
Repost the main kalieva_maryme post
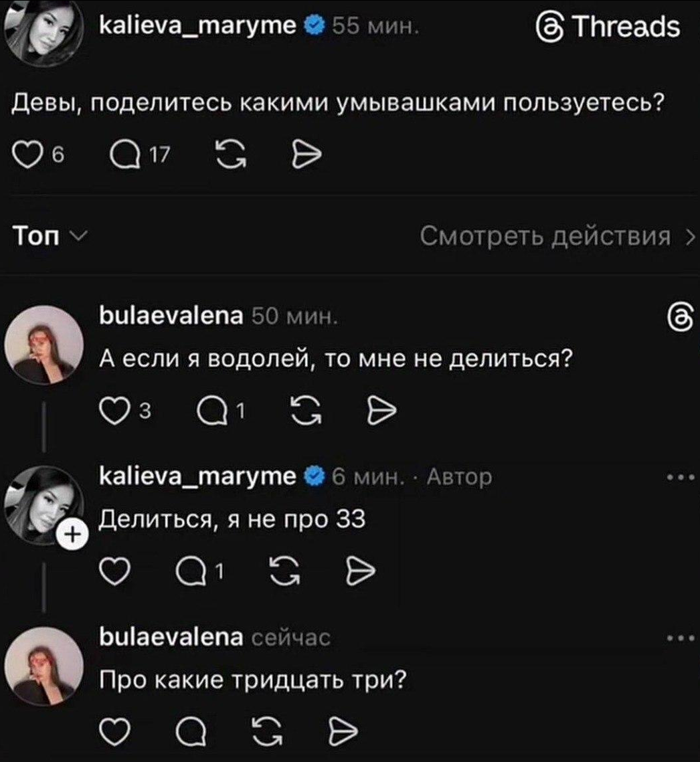230,155
